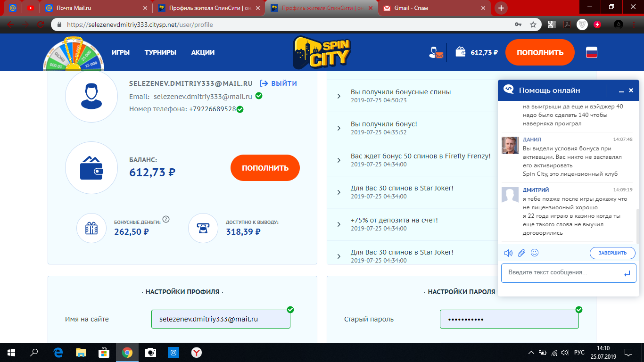Image resolution: width=644 pixels, height=362 pixels.
Task: Click the bonus money help question mark
Action: click(x=166, y=219)
